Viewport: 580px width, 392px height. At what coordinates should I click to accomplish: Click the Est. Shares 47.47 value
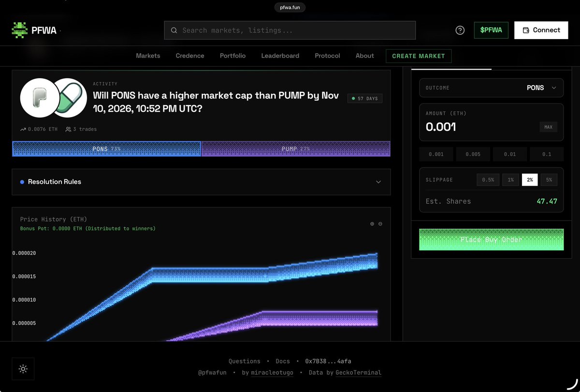point(547,201)
